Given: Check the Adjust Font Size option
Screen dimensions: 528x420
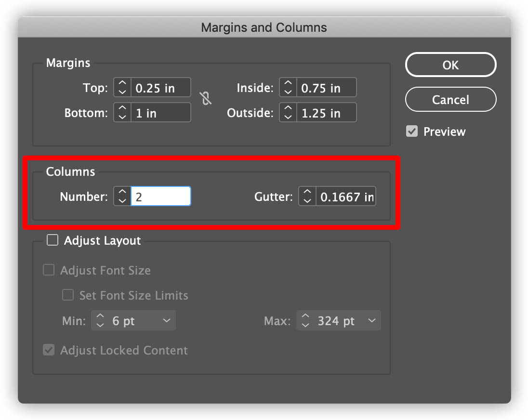Looking at the screenshot, I should [49, 270].
